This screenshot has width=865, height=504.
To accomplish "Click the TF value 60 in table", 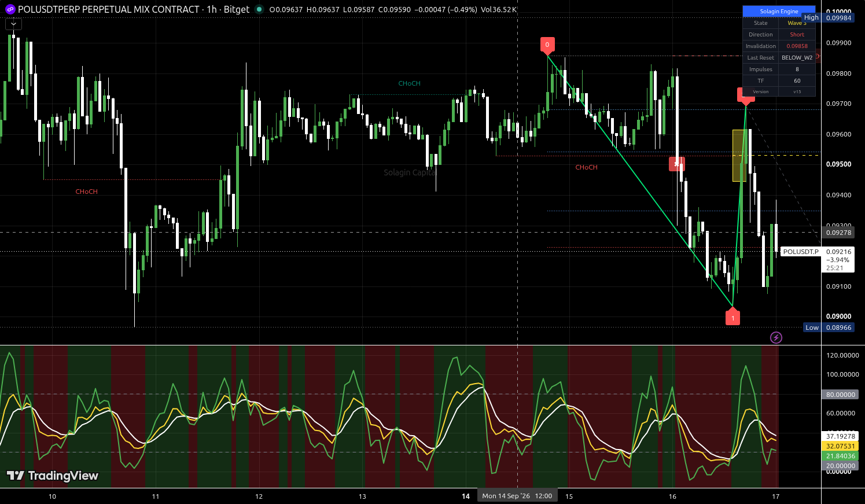I will [797, 80].
